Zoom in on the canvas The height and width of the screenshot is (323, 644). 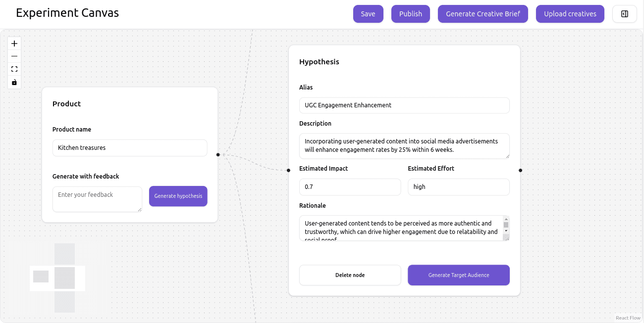point(14,44)
